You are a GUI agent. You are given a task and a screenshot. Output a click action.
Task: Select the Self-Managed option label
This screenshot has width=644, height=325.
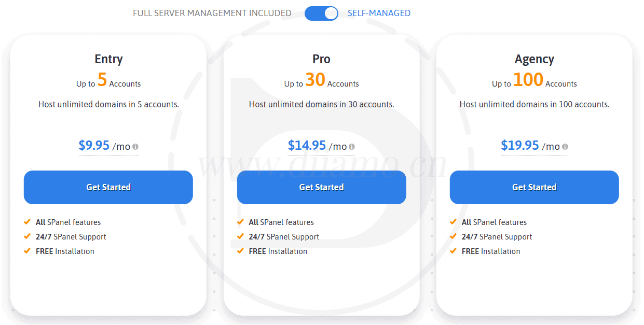[379, 13]
